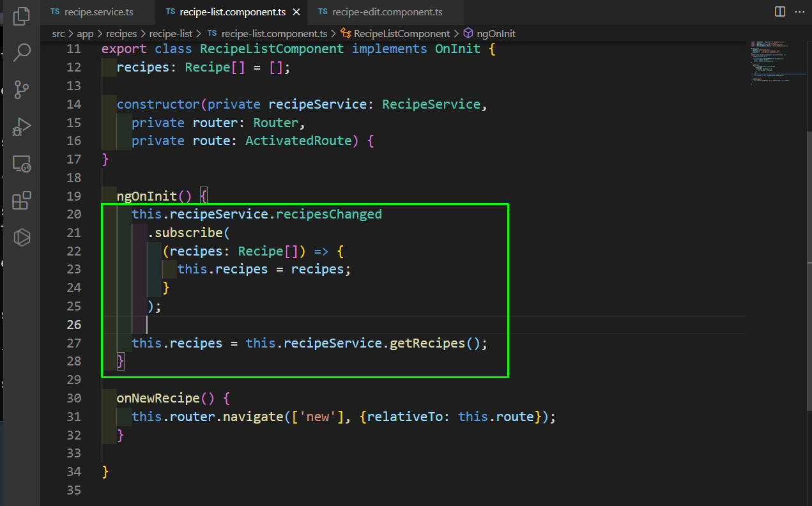Click the triangular icon below Extensions
The image size is (812, 506).
(22, 238)
